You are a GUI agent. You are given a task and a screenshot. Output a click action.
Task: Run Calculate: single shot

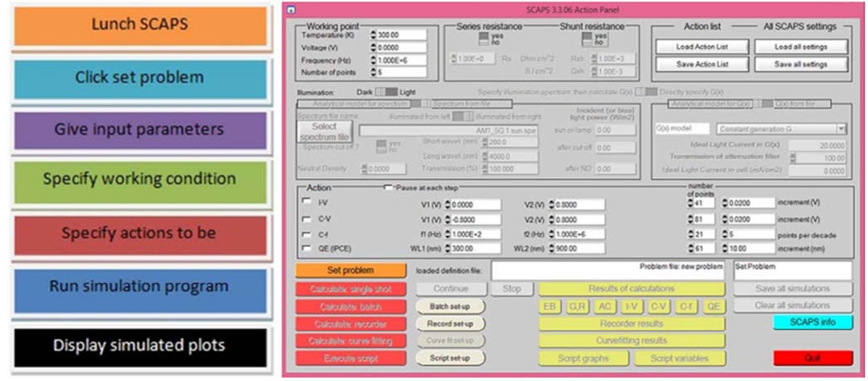point(351,289)
